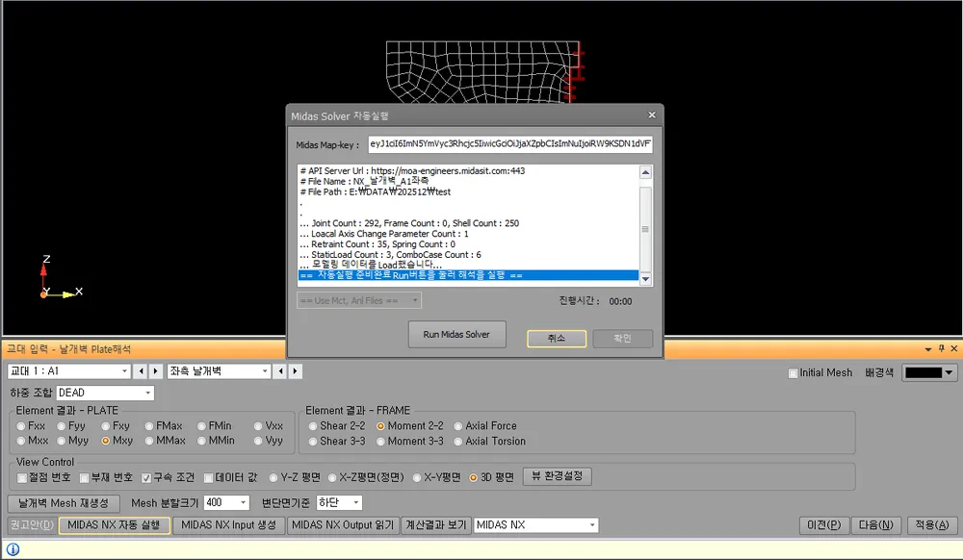Pin the 교대 입력 panel with pushpin icon

942,348
